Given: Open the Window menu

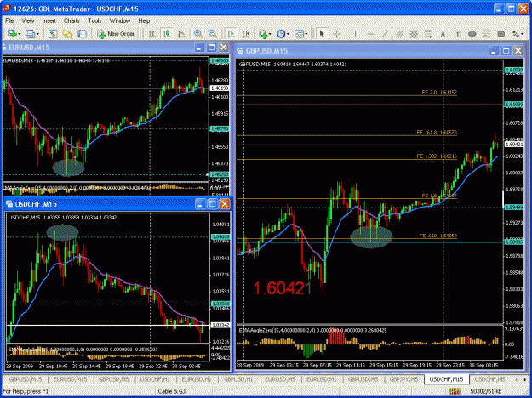Looking at the screenshot, I should [x=120, y=20].
